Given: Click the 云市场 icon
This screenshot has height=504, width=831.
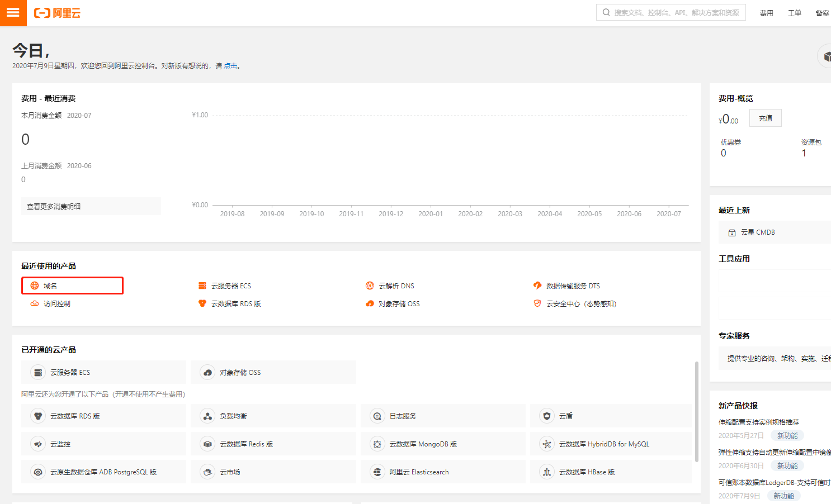Looking at the screenshot, I should (207, 472).
